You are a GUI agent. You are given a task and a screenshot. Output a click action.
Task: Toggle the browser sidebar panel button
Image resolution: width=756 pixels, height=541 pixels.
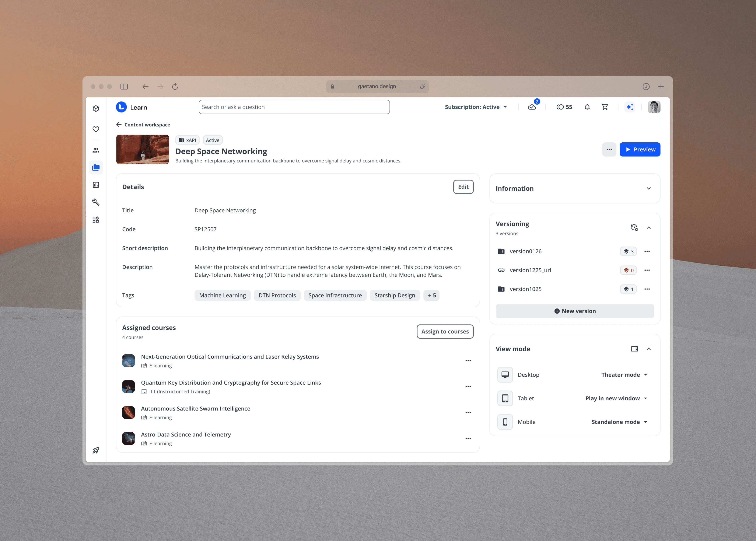pos(124,87)
